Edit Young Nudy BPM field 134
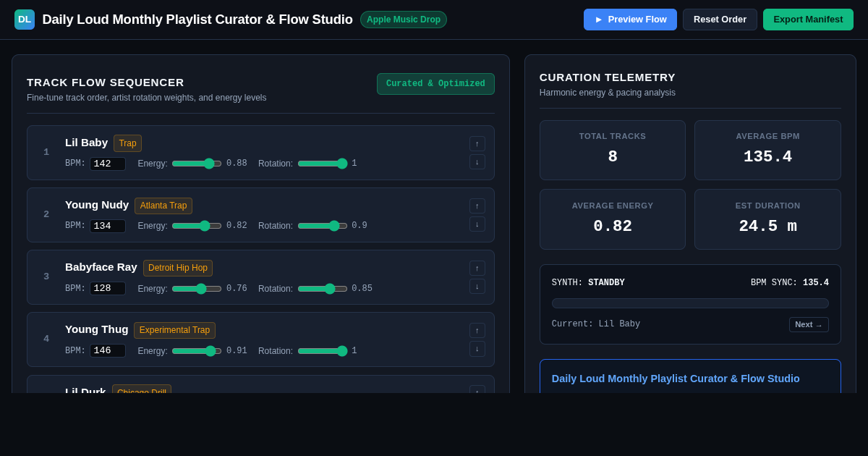The image size is (868, 456). [x=108, y=226]
